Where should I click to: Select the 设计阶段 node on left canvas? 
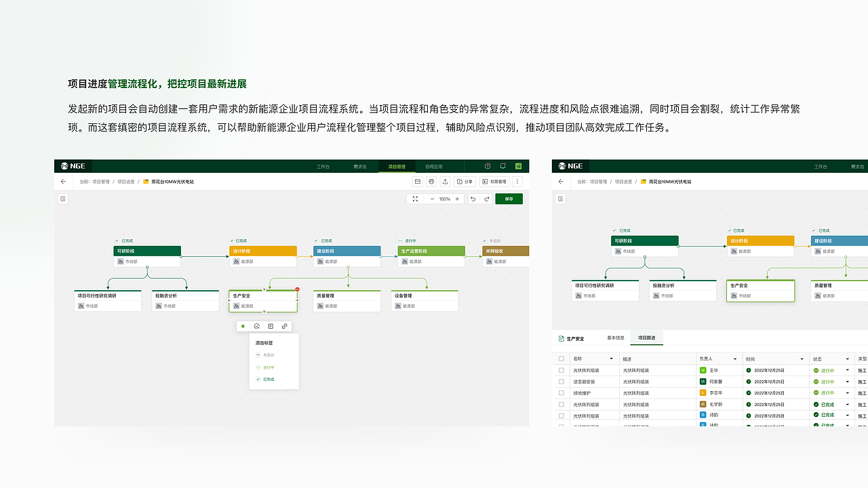coord(263,256)
